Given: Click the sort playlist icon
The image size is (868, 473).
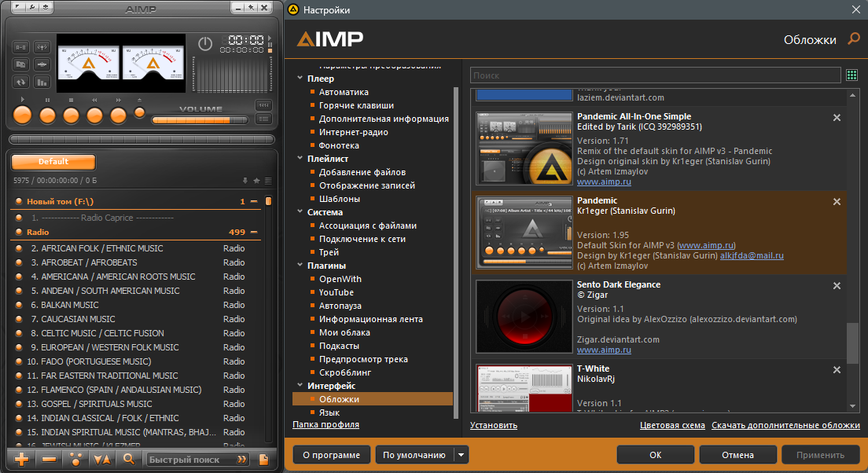Looking at the screenshot, I should click(102, 459).
